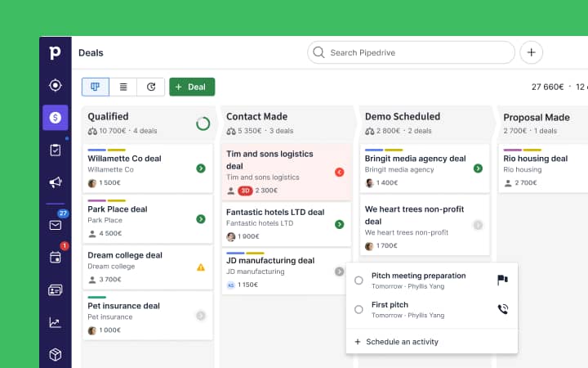
Task: Open Fantastic hotels LTD deal title
Action: [x=275, y=212]
